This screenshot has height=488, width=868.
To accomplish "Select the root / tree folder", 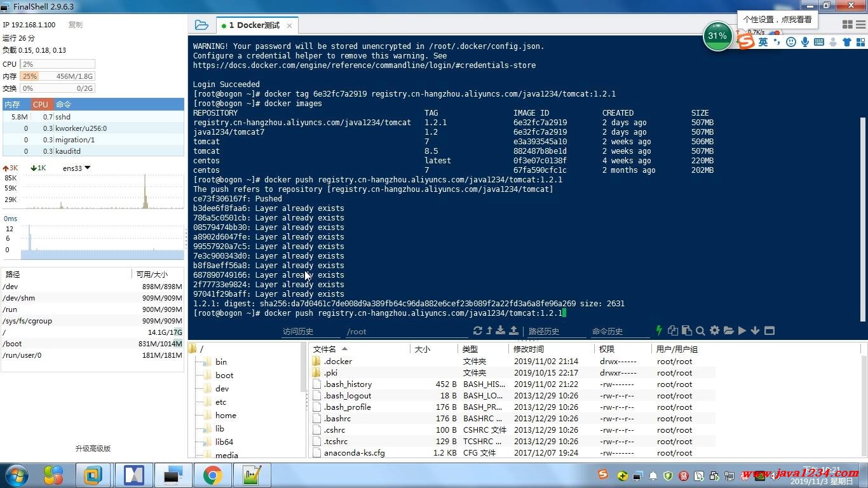I will click(x=196, y=348).
